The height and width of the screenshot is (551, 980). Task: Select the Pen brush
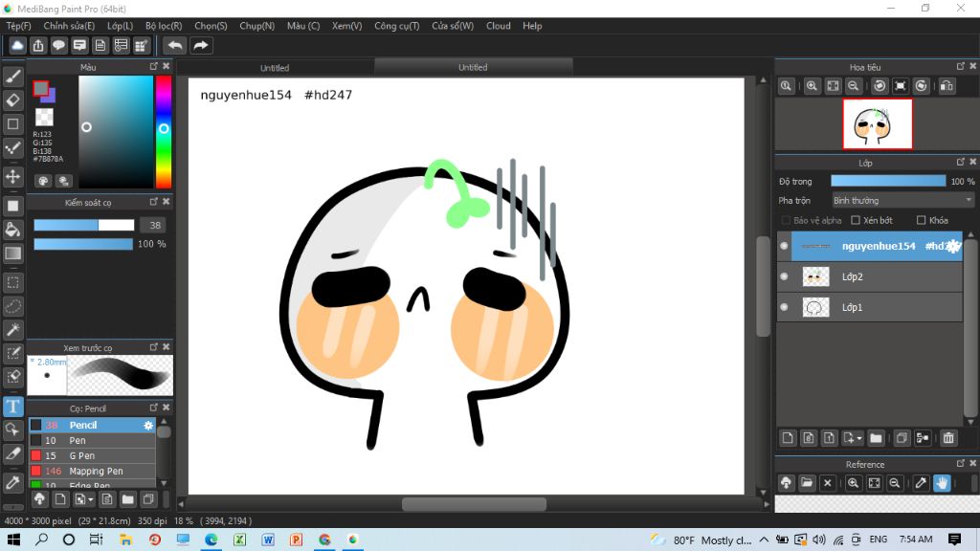pos(92,440)
